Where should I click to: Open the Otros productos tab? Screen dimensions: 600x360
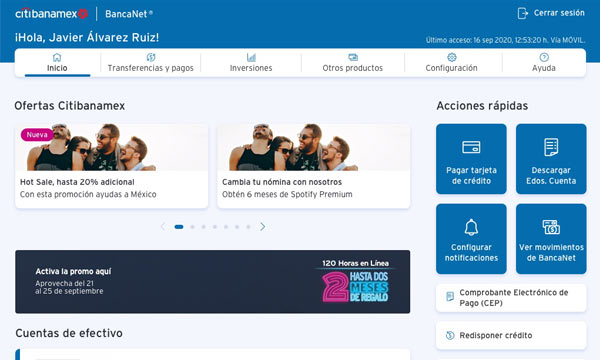pyautogui.click(x=352, y=63)
